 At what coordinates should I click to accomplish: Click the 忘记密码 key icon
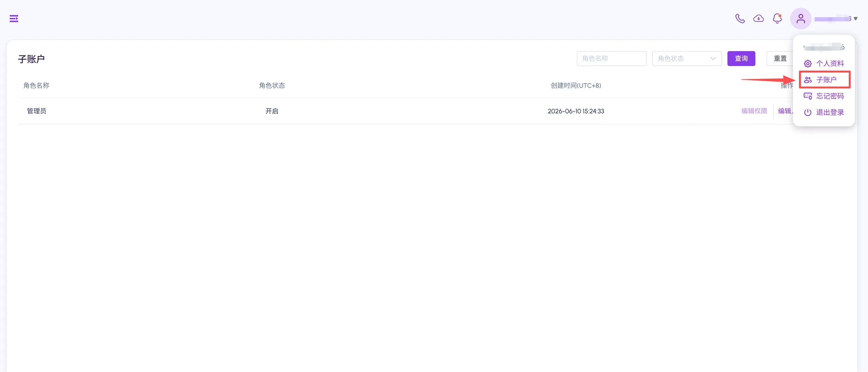click(808, 96)
